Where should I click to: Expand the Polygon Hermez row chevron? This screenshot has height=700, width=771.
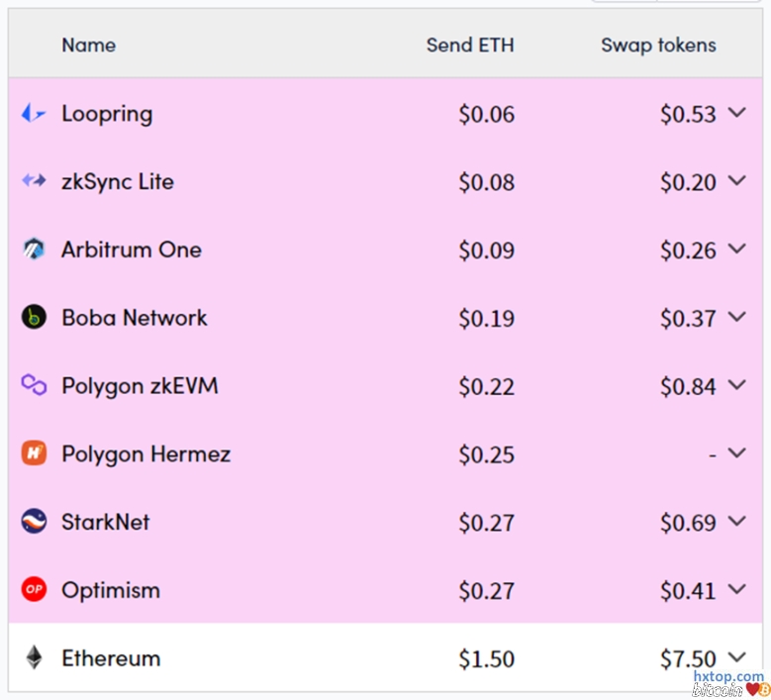(736, 452)
